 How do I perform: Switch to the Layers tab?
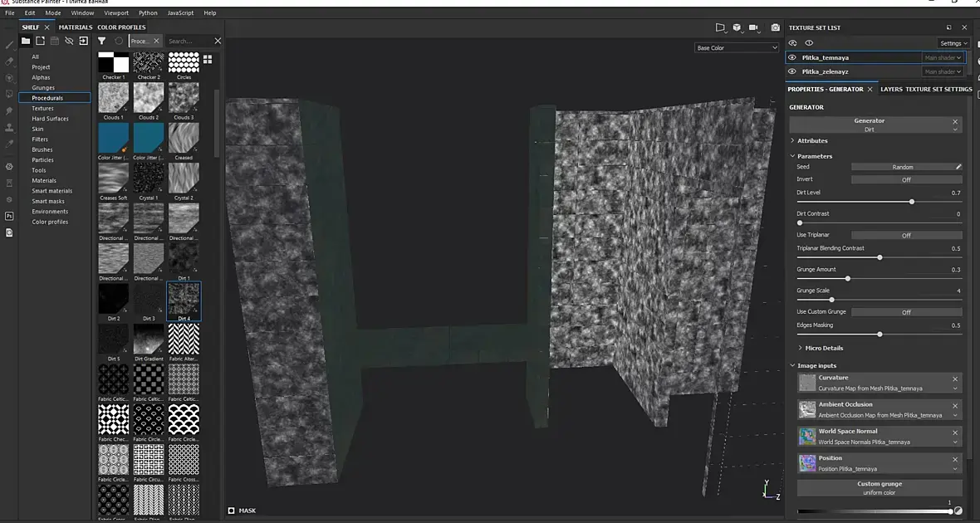pyautogui.click(x=891, y=90)
